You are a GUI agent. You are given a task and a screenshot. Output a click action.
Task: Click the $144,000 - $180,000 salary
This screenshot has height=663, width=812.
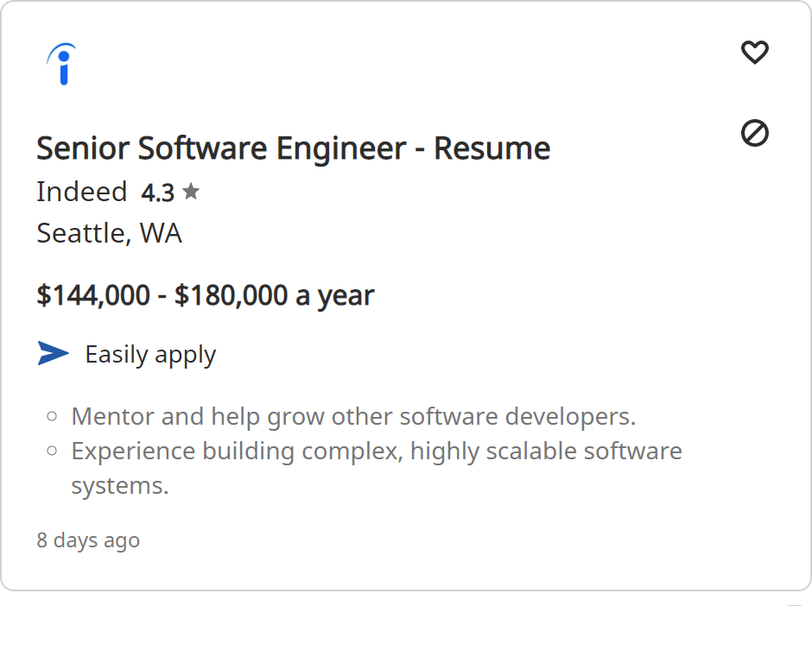click(206, 295)
